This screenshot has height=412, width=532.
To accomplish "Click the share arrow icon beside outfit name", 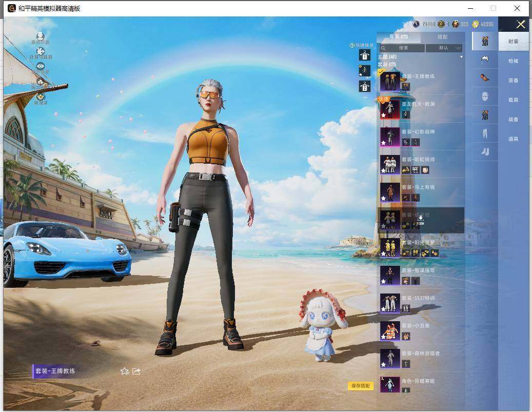I will pos(136,371).
